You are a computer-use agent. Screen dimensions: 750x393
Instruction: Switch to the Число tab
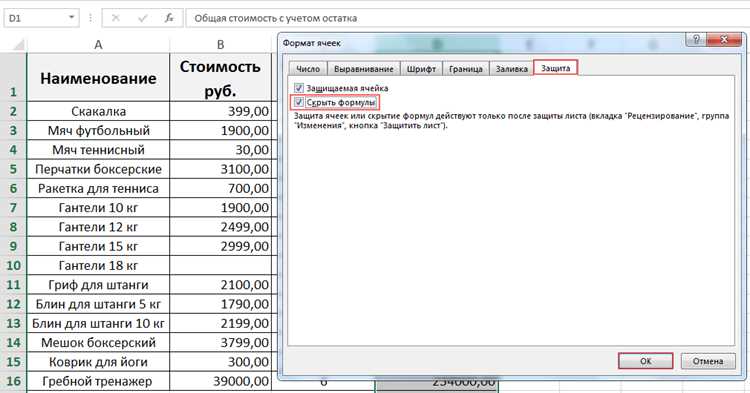click(308, 69)
